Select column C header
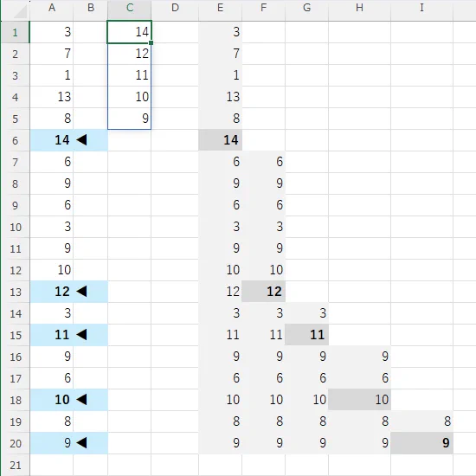 click(x=129, y=8)
